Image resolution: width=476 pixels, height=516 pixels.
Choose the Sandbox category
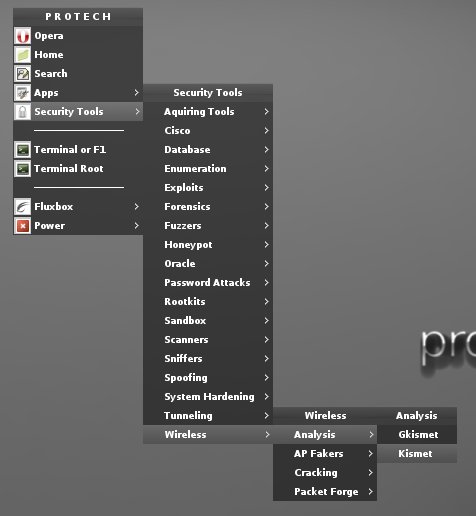coord(208,321)
